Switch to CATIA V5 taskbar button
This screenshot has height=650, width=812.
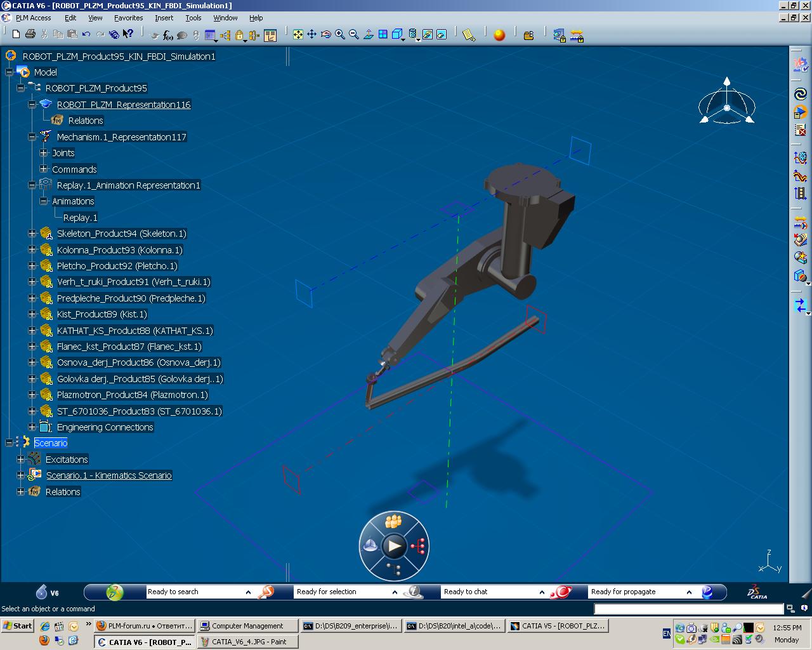tap(558, 626)
